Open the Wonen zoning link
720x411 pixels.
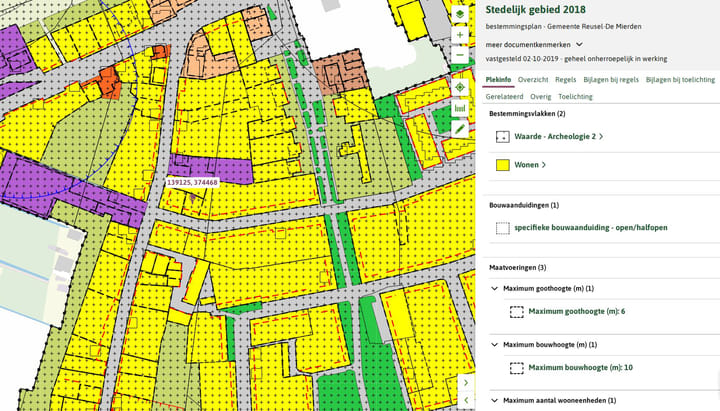pyautogui.click(x=530, y=165)
